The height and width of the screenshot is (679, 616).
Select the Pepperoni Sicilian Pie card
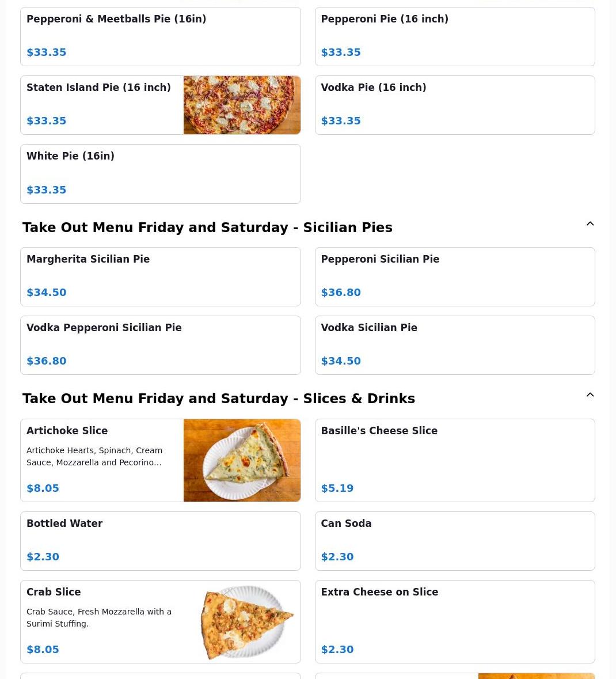(454, 277)
